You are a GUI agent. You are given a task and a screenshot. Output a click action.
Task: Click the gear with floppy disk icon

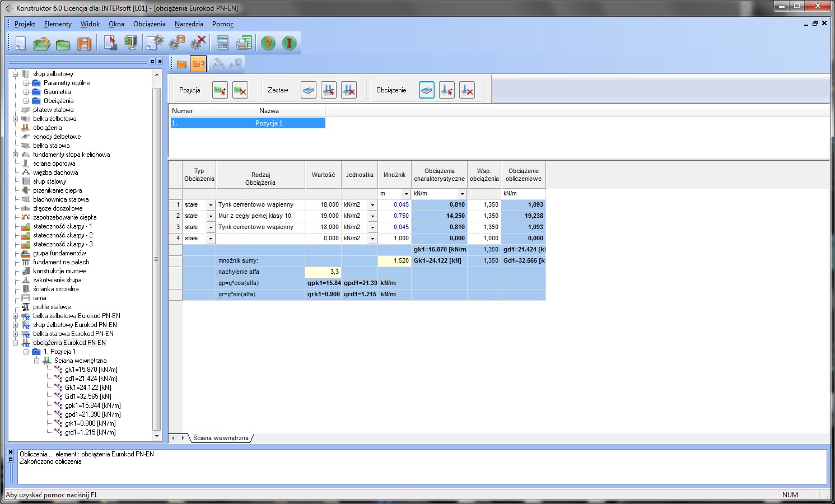click(176, 43)
